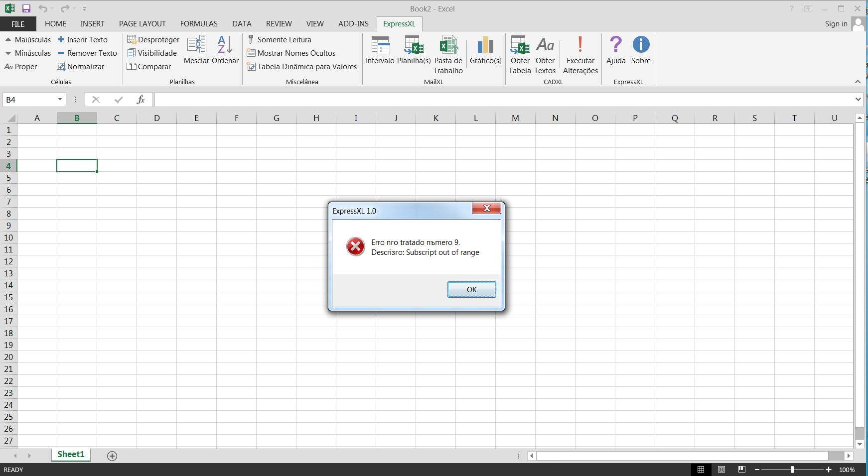Click Tabela Dinâmica para Valores
868x476 pixels.
(x=302, y=67)
